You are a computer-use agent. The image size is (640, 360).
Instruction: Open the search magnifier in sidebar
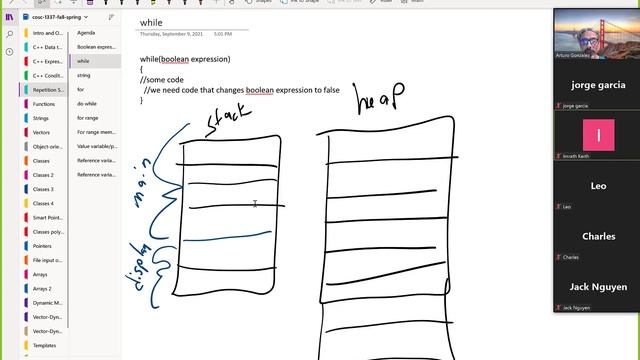(x=9, y=34)
